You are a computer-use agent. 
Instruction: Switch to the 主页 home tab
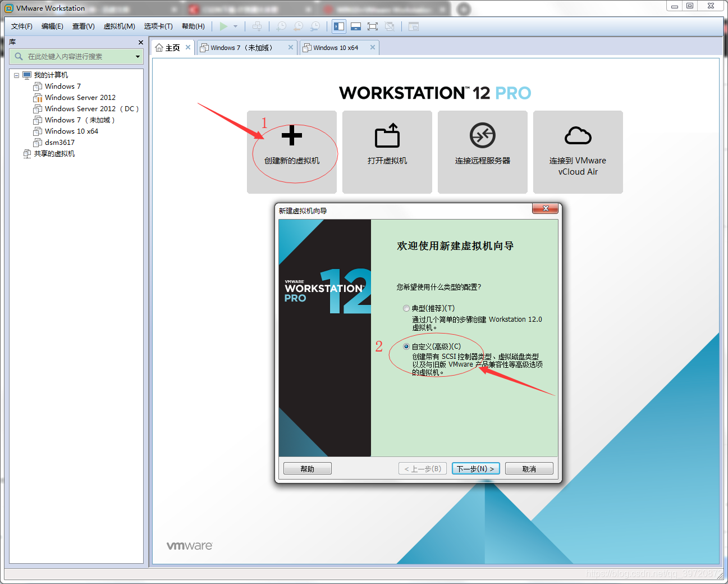pos(173,48)
